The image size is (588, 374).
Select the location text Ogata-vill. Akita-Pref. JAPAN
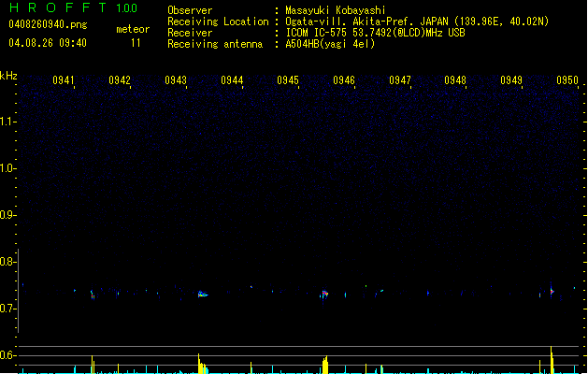[x=367, y=22]
